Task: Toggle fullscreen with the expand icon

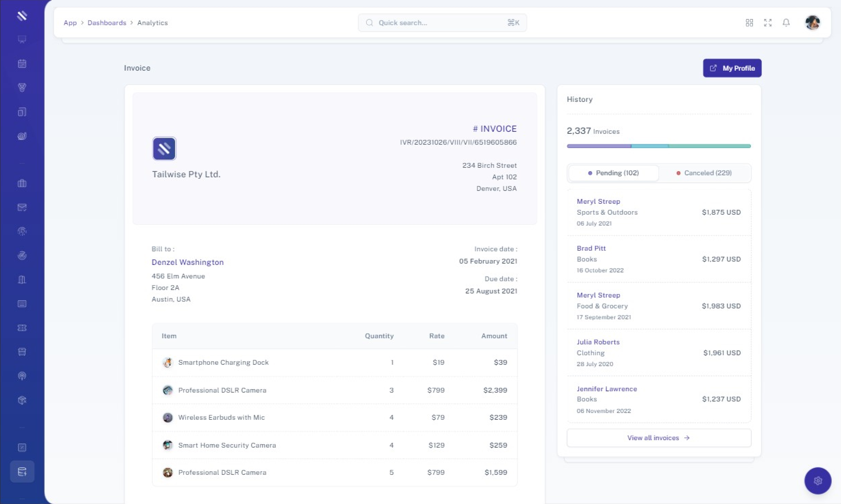Action: point(768,23)
